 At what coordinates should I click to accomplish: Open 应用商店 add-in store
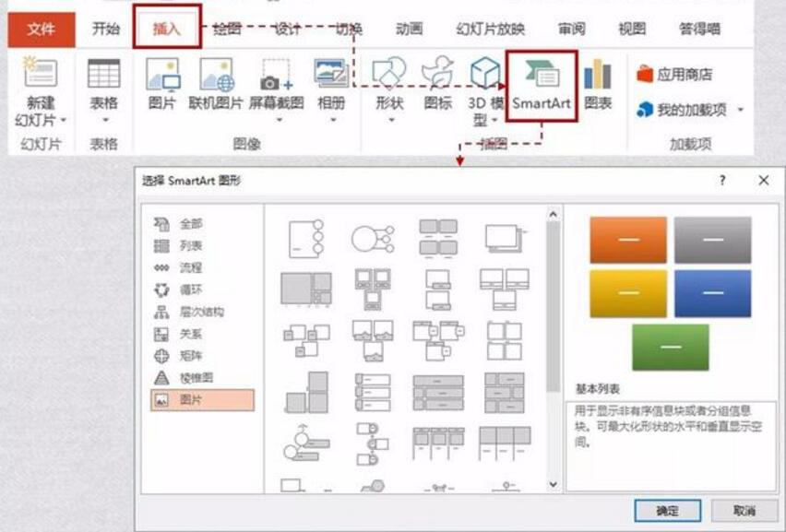pos(674,75)
